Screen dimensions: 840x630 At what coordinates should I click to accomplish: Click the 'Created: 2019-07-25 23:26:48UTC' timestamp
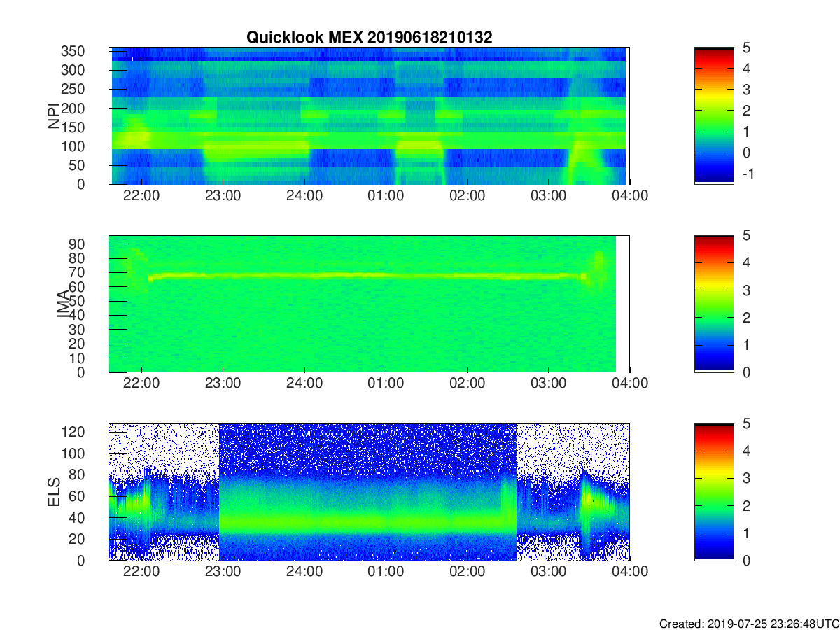coord(749,624)
